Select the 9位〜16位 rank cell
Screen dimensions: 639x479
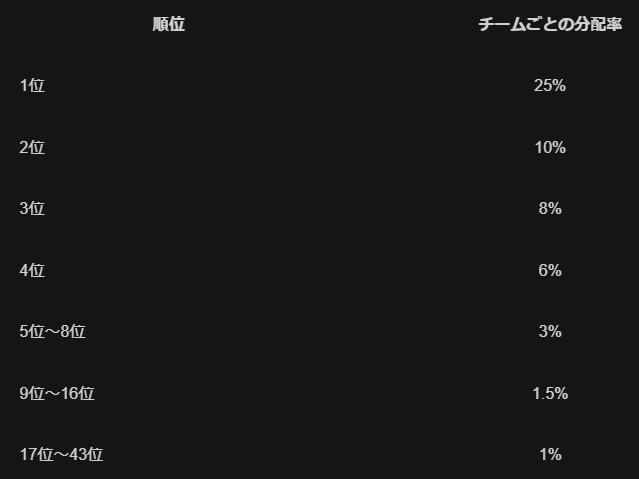(x=57, y=394)
